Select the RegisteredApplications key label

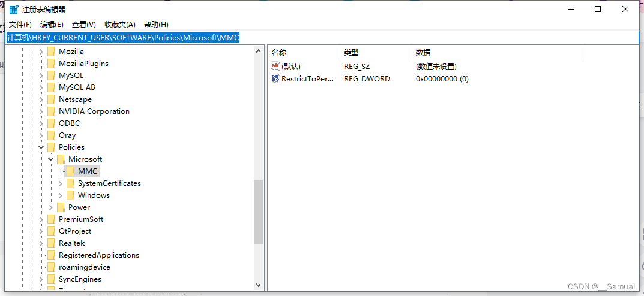point(99,255)
